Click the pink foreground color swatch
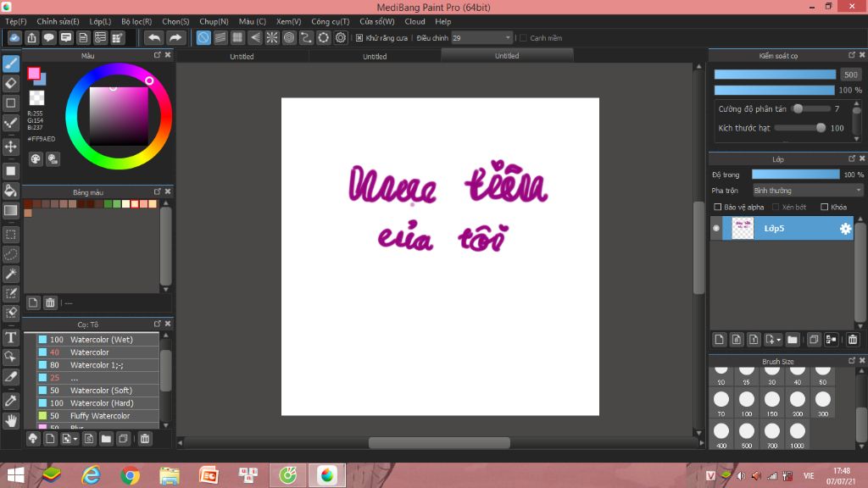 (x=34, y=74)
